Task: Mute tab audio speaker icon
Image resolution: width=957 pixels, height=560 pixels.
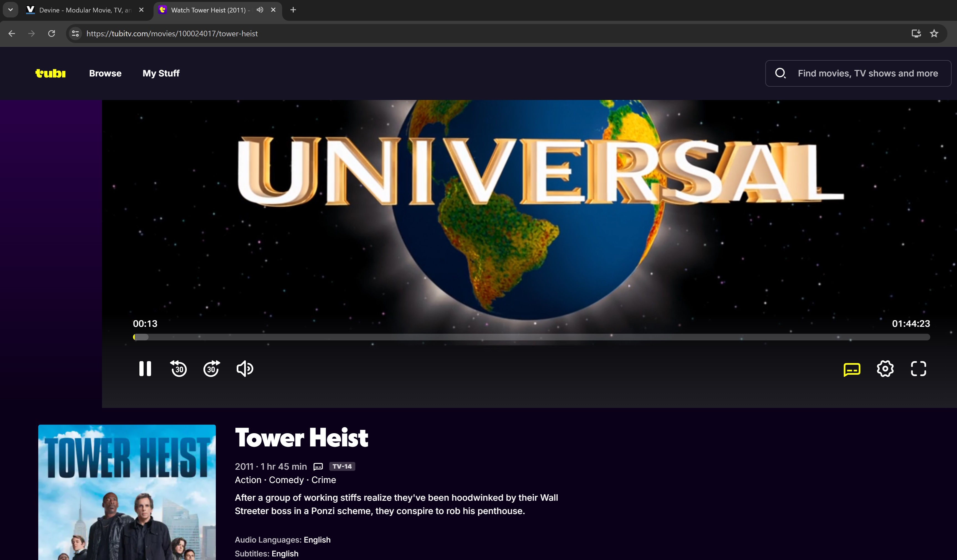Action: [x=260, y=10]
